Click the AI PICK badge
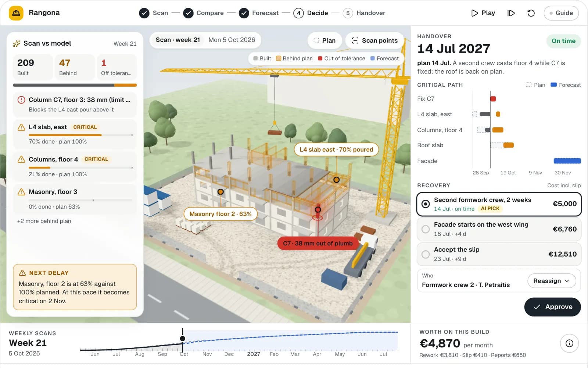 (490, 209)
